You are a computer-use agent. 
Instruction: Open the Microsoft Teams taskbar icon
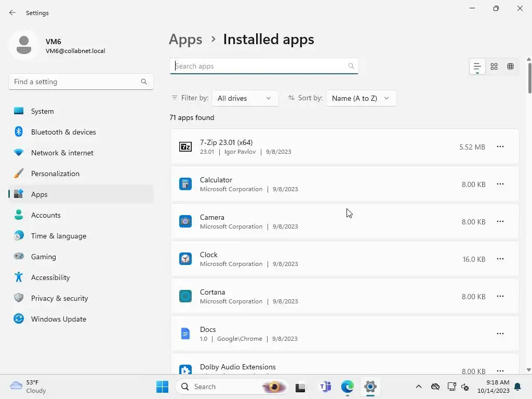click(326, 387)
